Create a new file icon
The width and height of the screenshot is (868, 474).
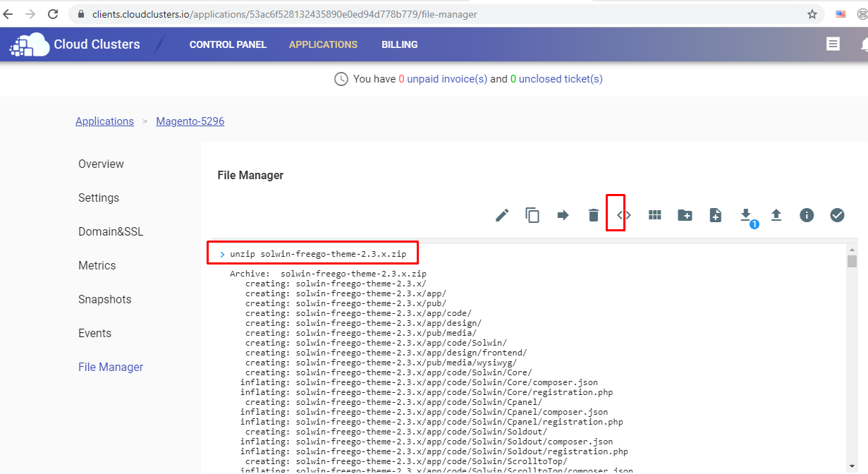pos(715,215)
